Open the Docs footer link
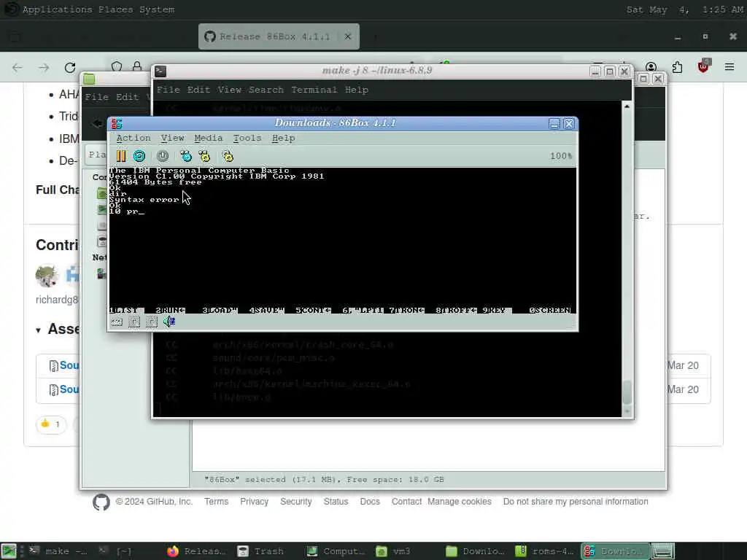The width and height of the screenshot is (747, 560). pos(370,502)
